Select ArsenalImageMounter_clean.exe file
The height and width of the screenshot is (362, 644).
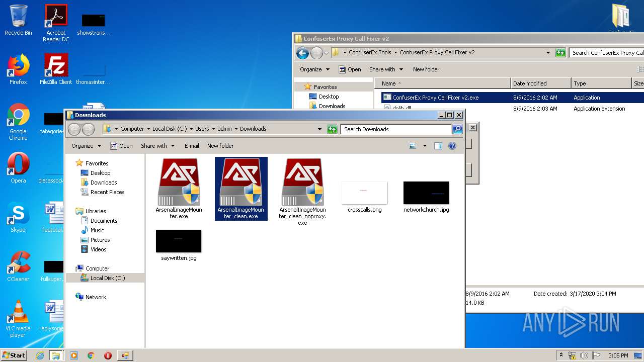(241, 189)
